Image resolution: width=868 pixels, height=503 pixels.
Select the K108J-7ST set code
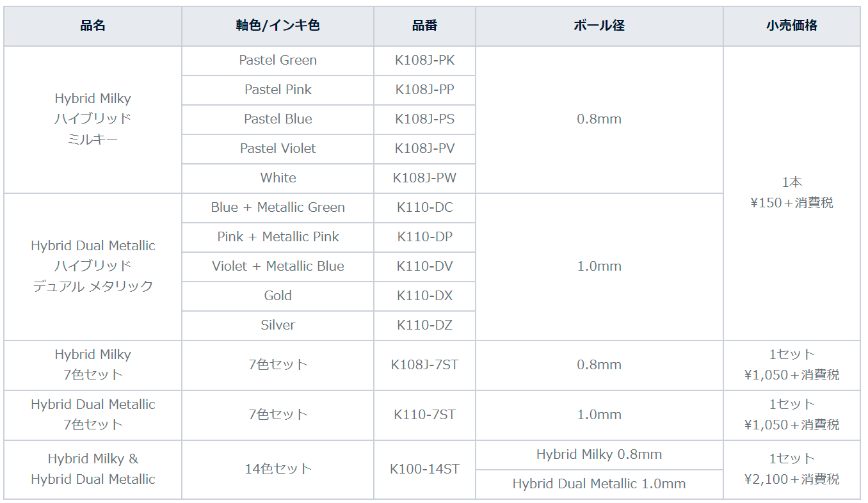tap(425, 365)
